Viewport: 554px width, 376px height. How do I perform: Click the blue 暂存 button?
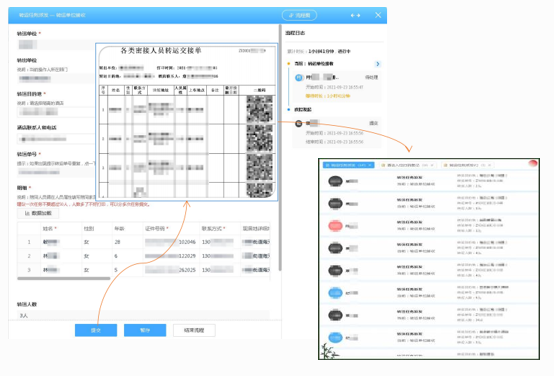[x=145, y=330]
